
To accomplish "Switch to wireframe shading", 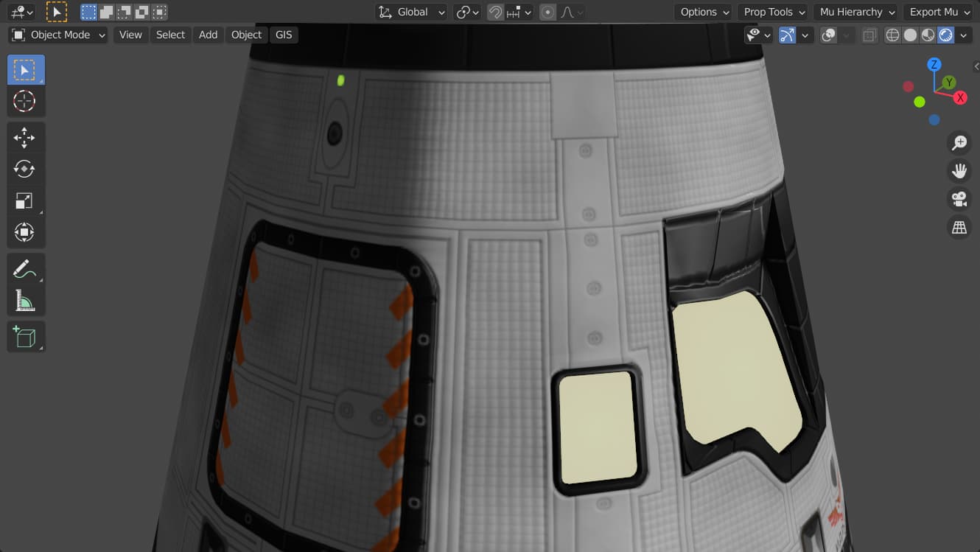I will (x=893, y=35).
